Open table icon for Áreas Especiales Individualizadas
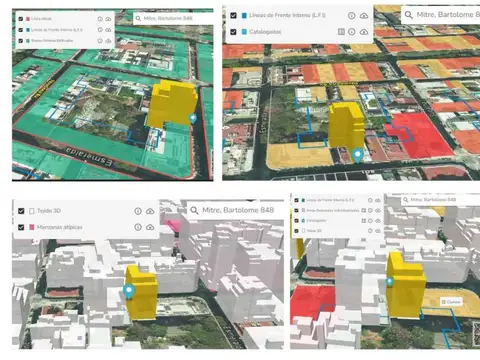Viewport: 480px width, 360px height. 364,210
